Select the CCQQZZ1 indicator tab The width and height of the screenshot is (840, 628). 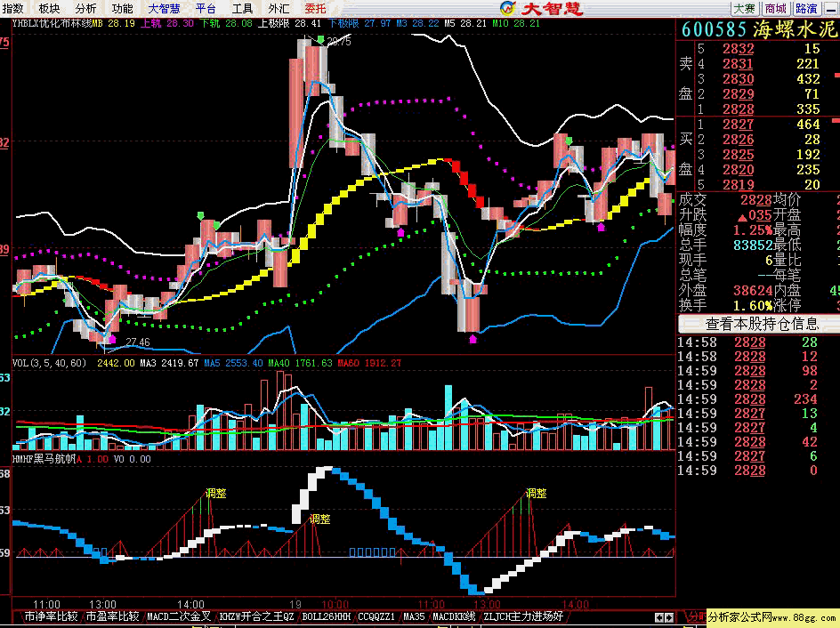376,616
